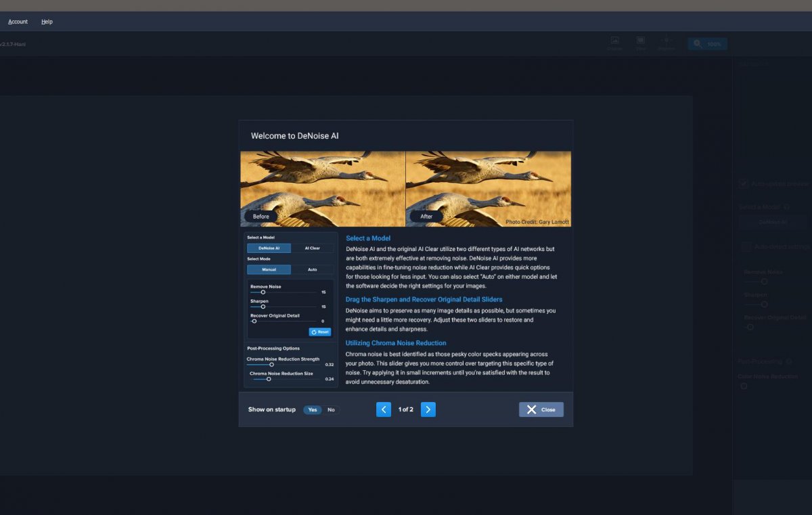This screenshot has width=812, height=515.
Task: Click the "Select a Model" tutorial heading
Action: (368, 238)
